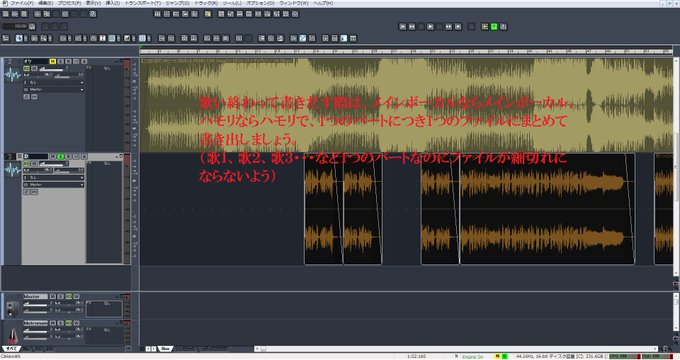Arm track 2 オケ for recording
The width and height of the screenshot is (680, 360).
coord(68,61)
